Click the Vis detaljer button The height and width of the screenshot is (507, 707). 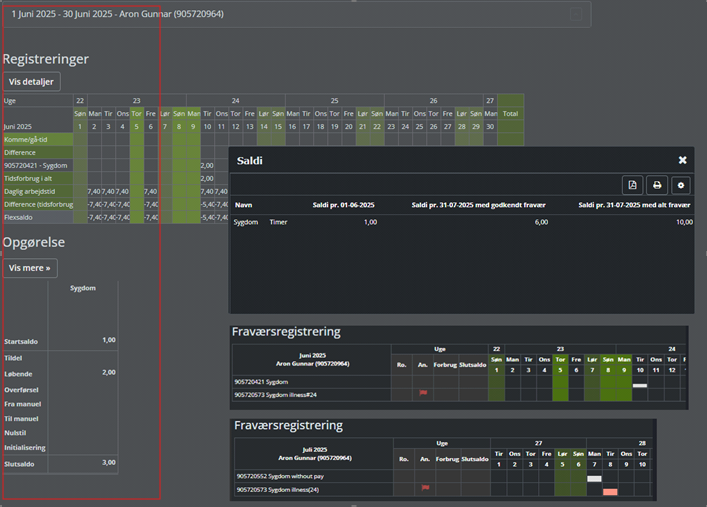pyautogui.click(x=32, y=81)
